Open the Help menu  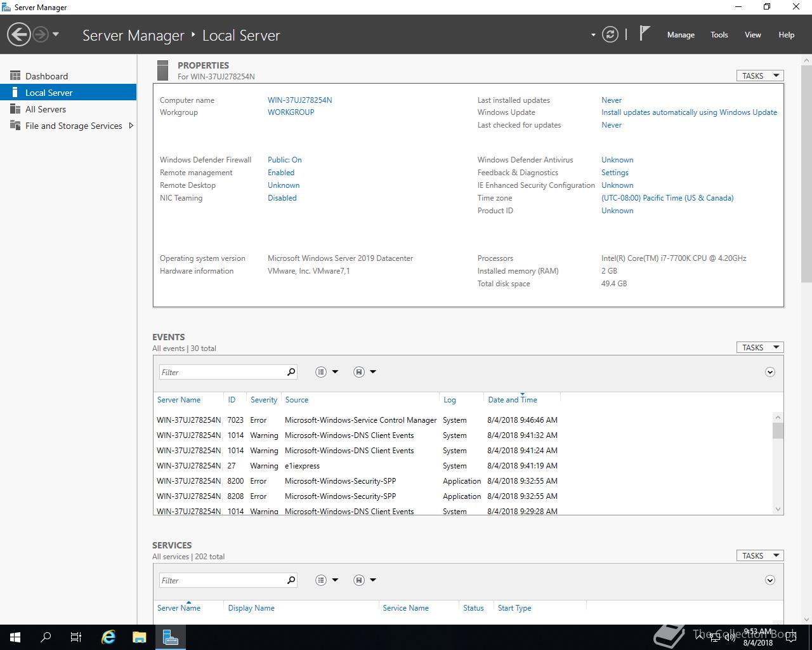786,35
